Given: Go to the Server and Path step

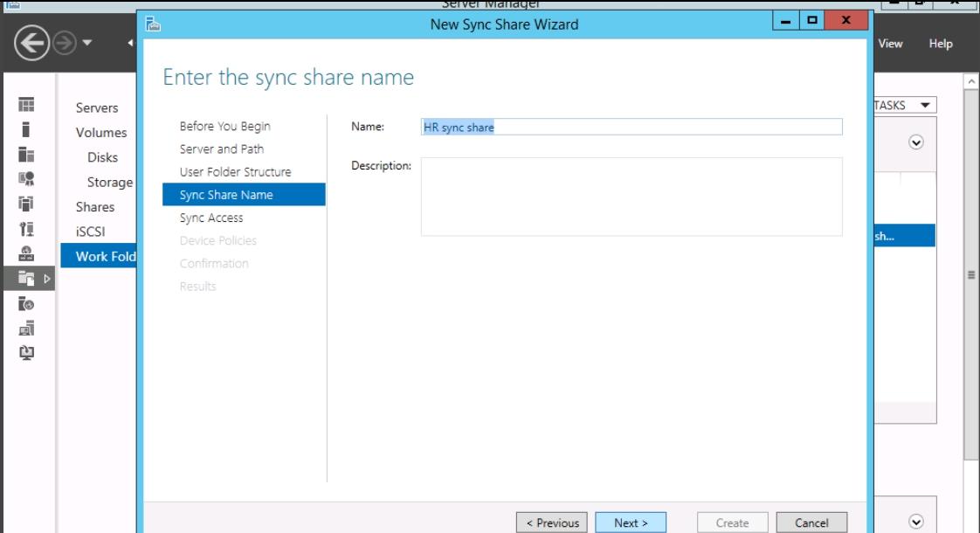Looking at the screenshot, I should [x=222, y=149].
